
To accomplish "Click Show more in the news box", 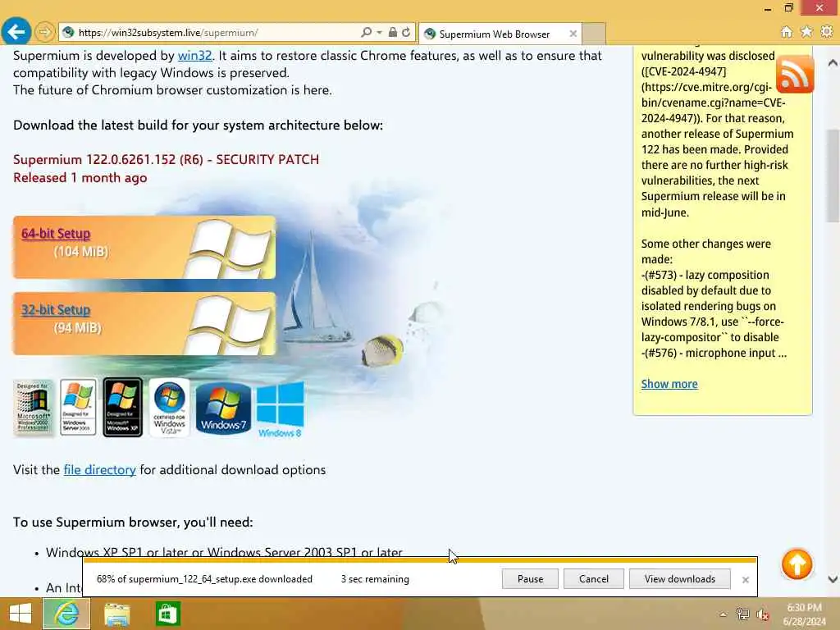I will (x=669, y=384).
